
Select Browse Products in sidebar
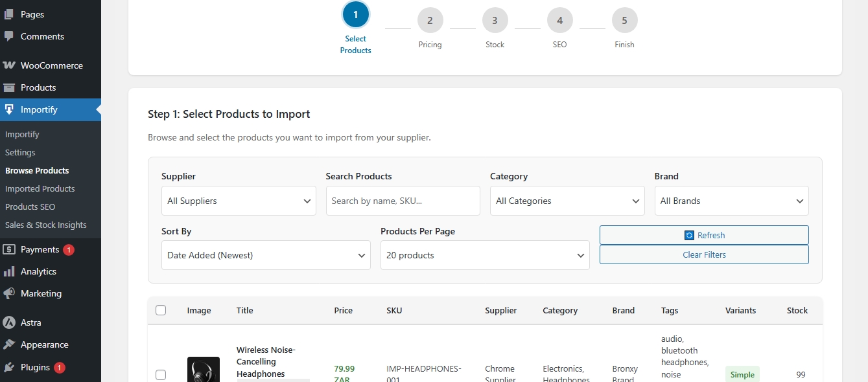[37, 170]
